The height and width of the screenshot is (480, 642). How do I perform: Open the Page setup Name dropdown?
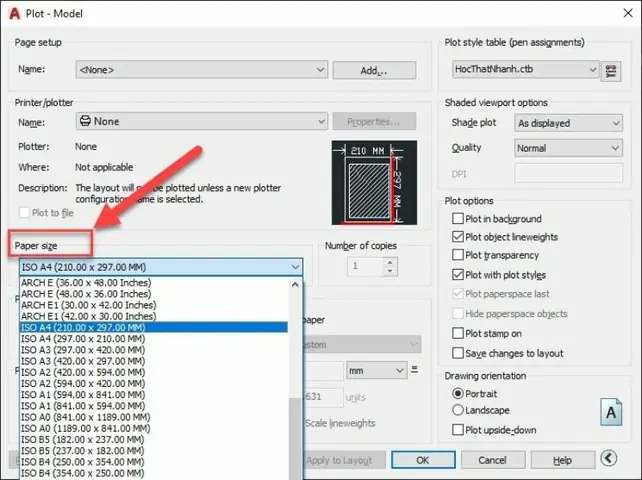click(202, 70)
